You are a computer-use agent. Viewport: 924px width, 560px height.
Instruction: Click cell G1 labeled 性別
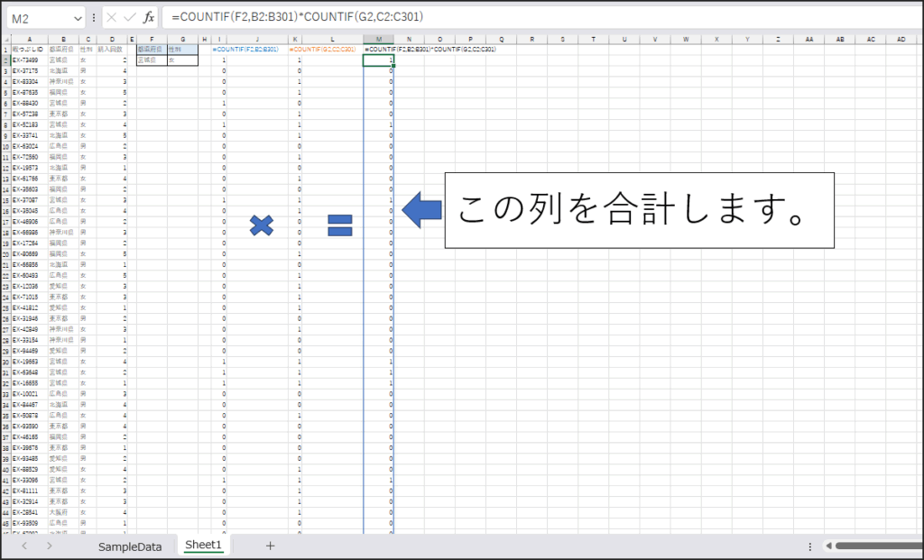182,50
